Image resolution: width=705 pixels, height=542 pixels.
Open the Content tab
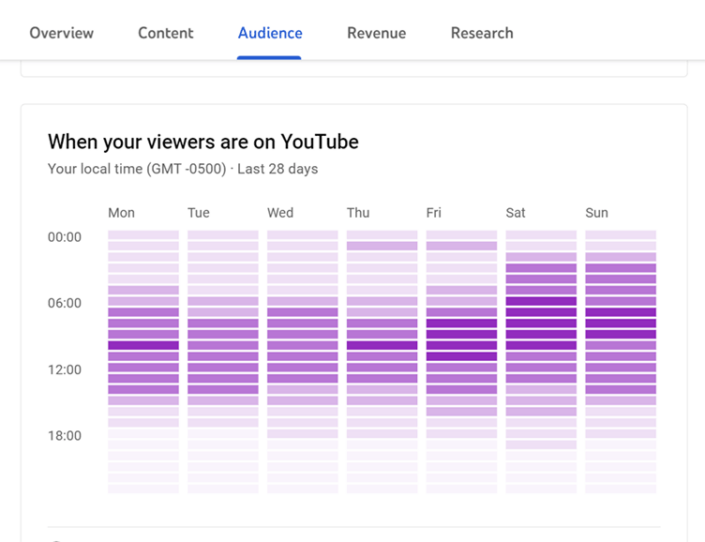(166, 33)
